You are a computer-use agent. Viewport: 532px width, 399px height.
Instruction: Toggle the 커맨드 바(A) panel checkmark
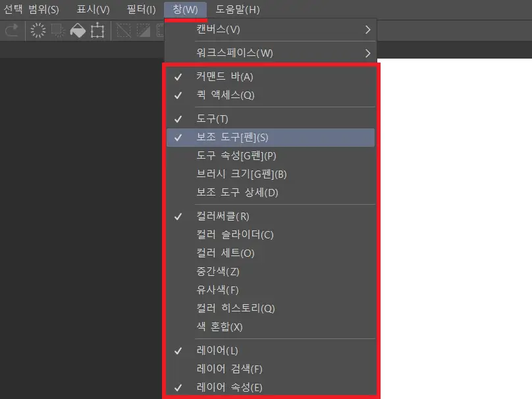coord(224,76)
